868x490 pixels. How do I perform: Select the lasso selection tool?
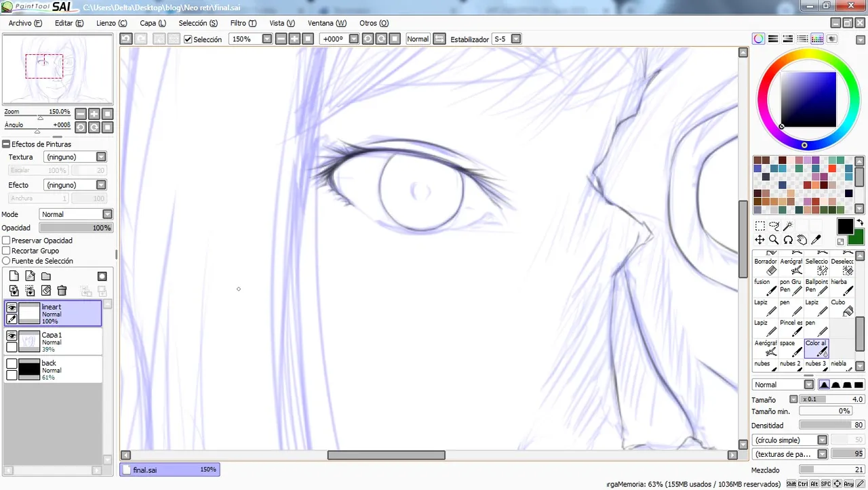[x=774, y=226]
